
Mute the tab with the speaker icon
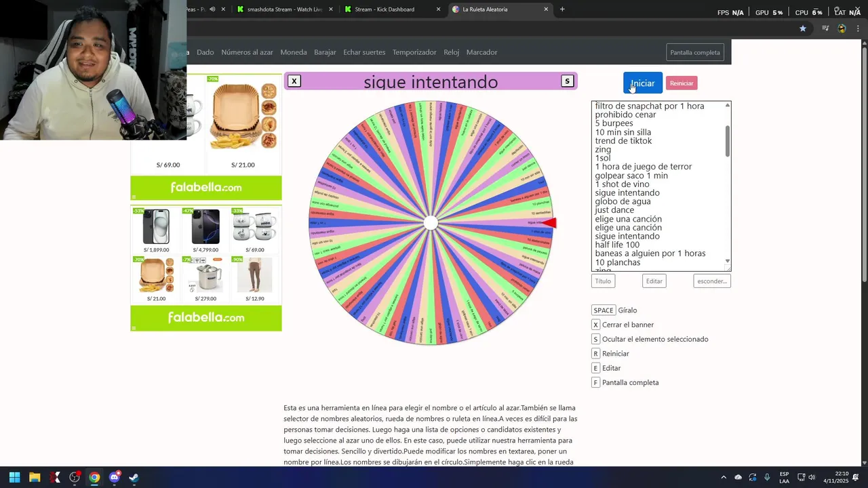212,9
